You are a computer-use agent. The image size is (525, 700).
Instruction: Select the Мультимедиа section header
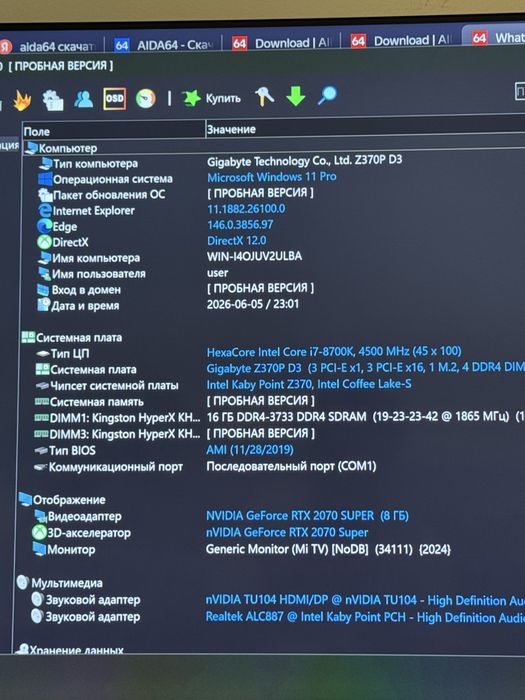[60, 583]
